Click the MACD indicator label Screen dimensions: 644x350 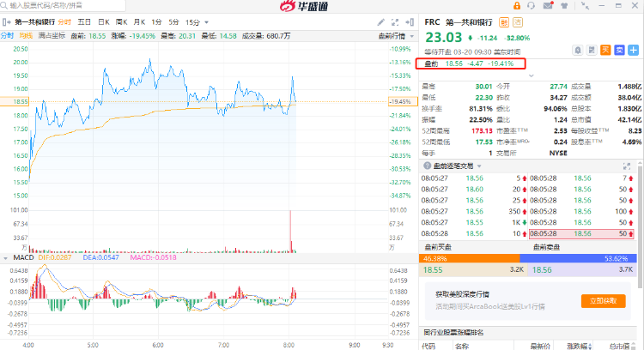23,257
